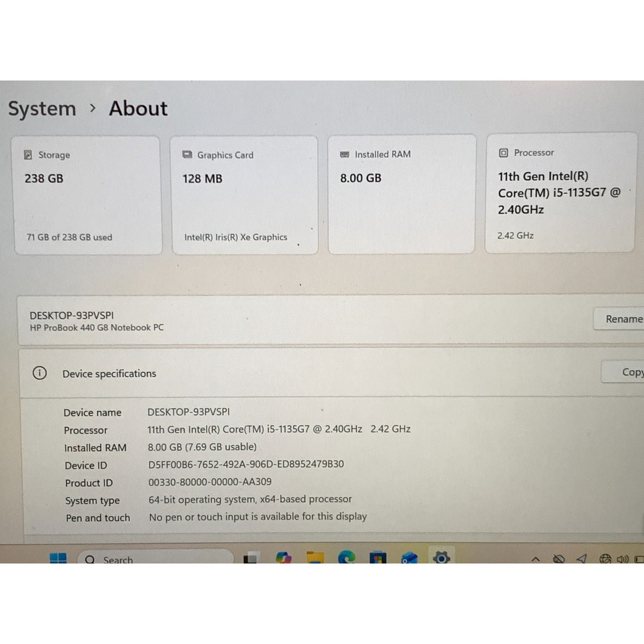Click the Rename button for this PC
The height and width of the screenshot is (644, 644).
coord(619,319)
